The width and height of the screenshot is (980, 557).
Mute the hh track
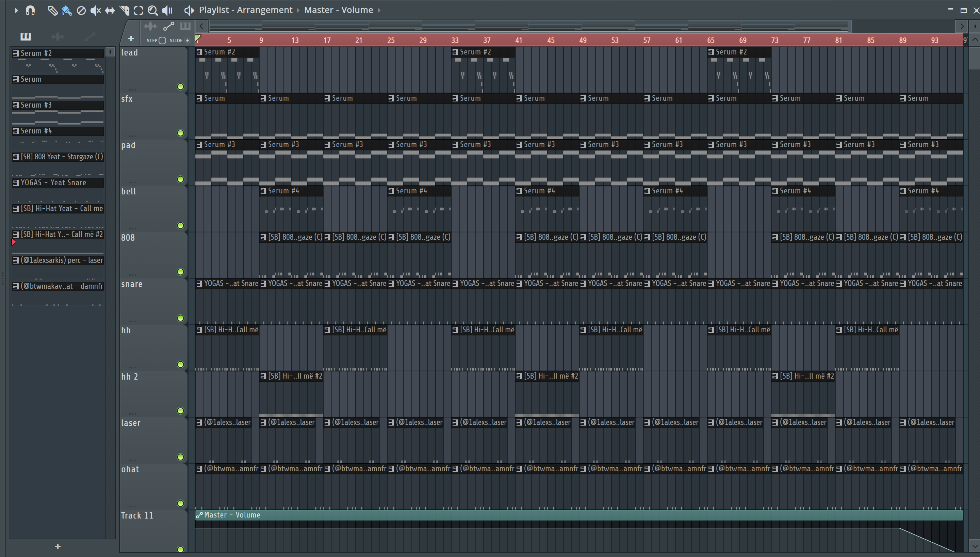pyautogui.click(x=180, y=365)
